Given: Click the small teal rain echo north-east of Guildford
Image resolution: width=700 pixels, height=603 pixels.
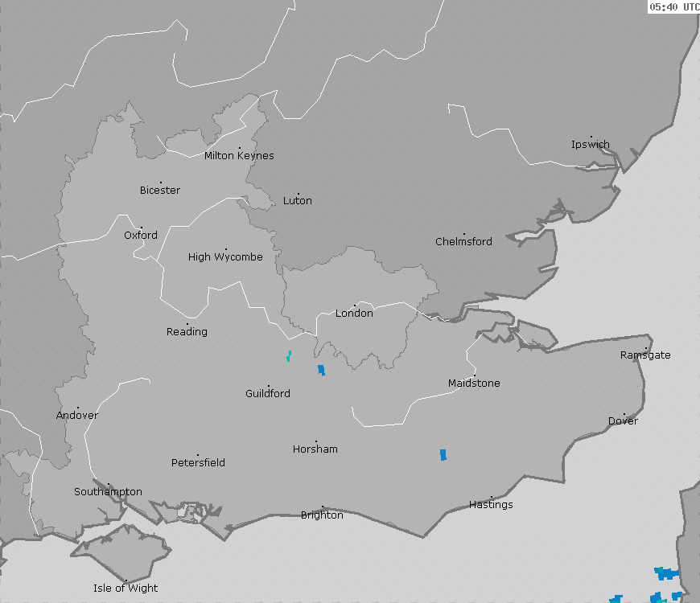Looking at the screenshot, I should (289, 355).
